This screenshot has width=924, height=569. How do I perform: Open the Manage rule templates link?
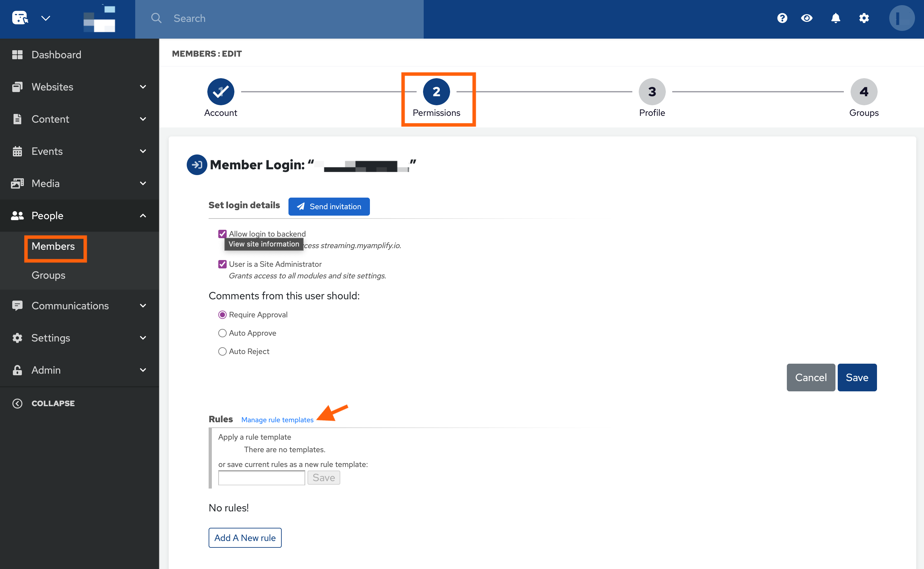click(x=277, y=420)
